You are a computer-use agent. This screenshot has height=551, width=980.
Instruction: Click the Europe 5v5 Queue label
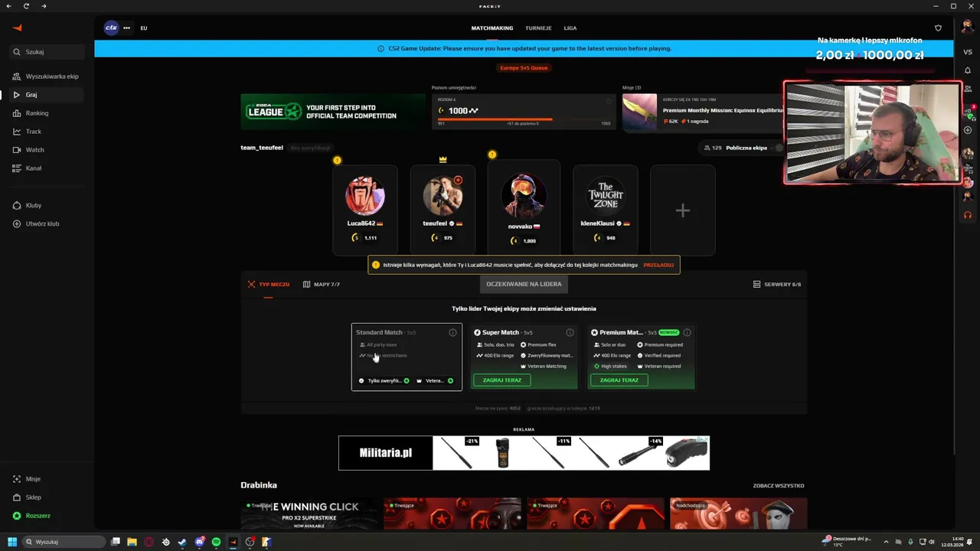tap(524, 68)
